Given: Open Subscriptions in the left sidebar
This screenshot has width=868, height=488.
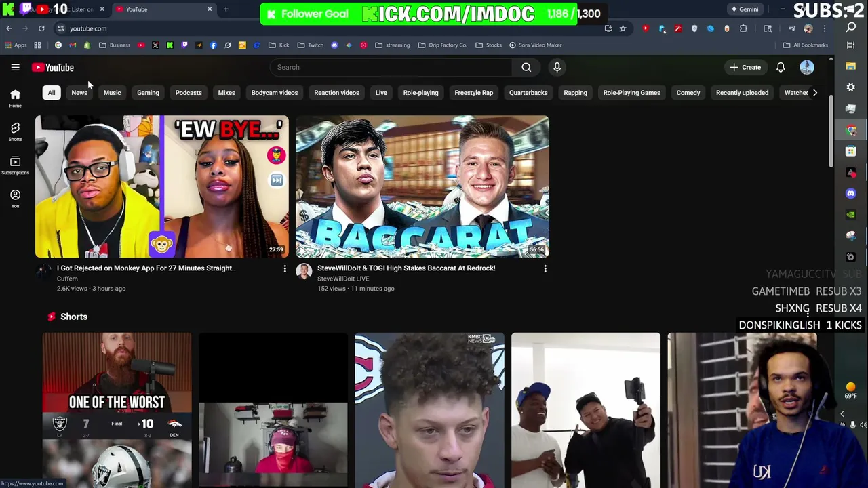Looking at the screenshot, I should (x=15, y=165).
